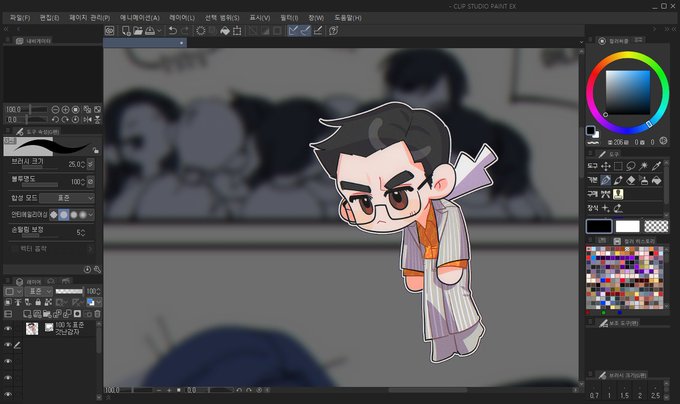
Task: Open the layer blending mode 표준 dropdown
Action: click(38, 291)
